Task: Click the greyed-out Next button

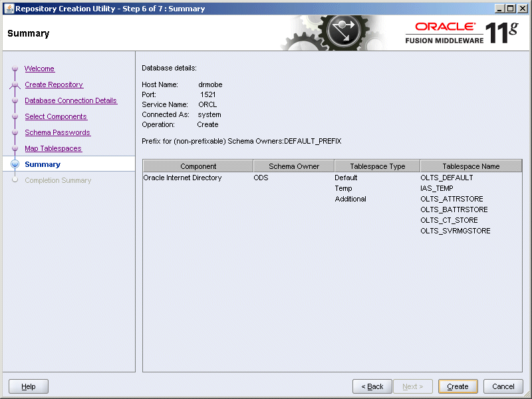Action: pyautogui.click(x=412, y=386)
